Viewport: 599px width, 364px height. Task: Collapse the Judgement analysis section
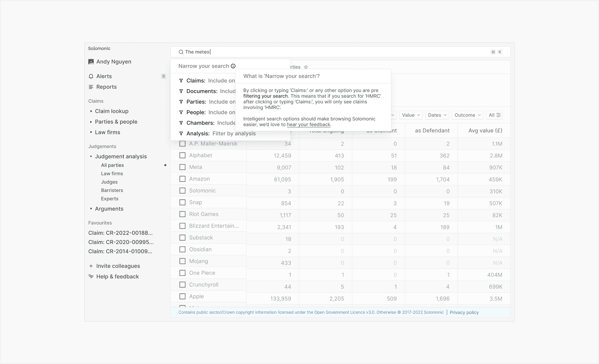click(91, 156)
